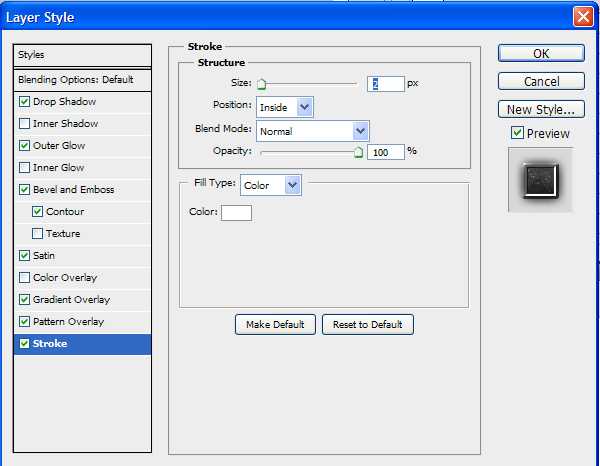This screenshot has width=600, height=466.
Task: Click the Reset to Default button
Action: pos(367,324)
